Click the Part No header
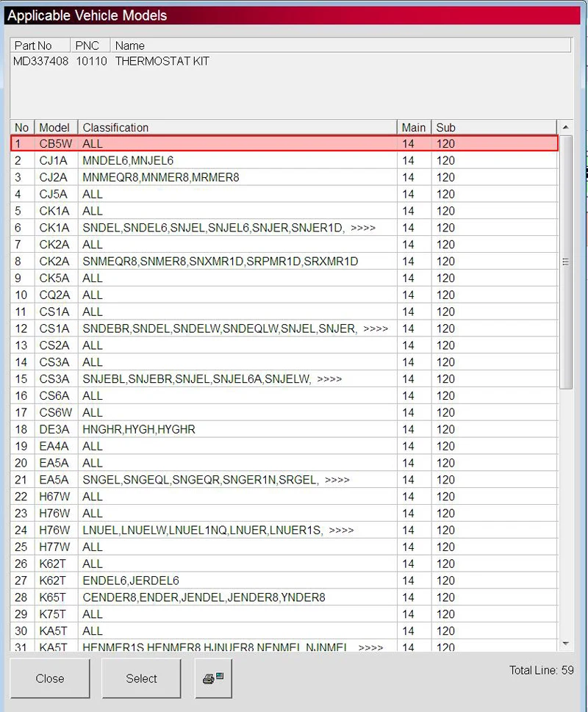Image resolution: width=588 pixels, height=712 pixels. (x=40, y=46)
